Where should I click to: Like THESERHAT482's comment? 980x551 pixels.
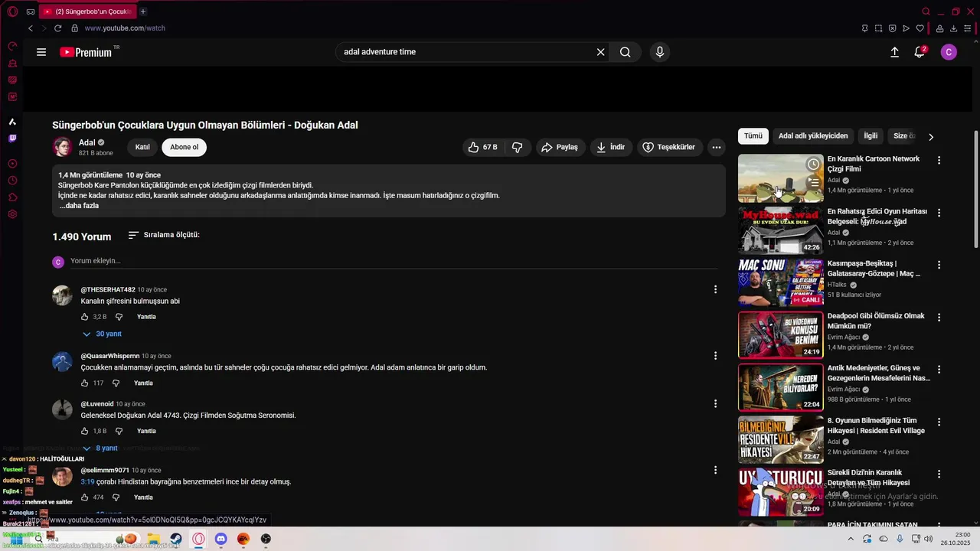pos(85,317)
